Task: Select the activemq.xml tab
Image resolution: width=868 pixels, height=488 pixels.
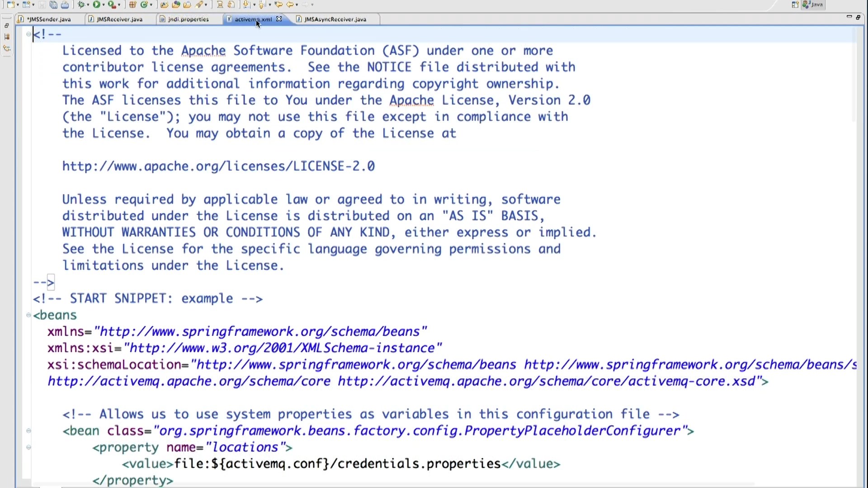Action: click(253, 19)
